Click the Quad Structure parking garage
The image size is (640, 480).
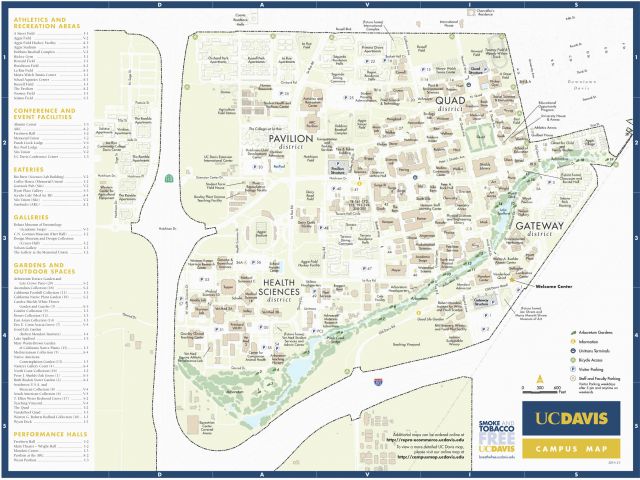point(476,70)
